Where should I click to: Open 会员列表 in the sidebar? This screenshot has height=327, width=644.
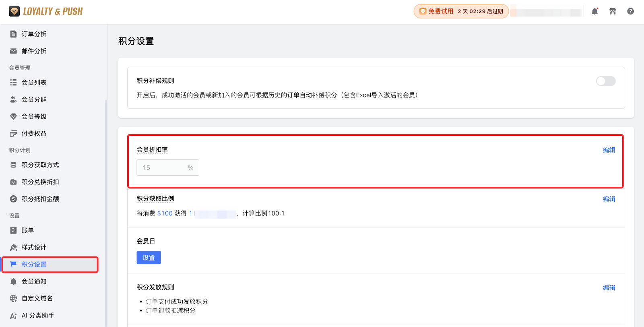(34, 83)
